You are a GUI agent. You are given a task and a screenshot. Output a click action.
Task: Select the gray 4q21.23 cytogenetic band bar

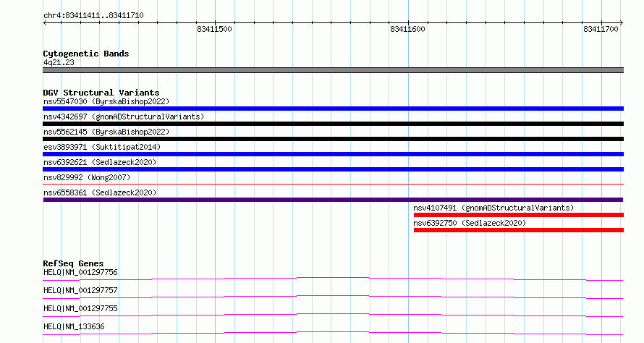click(x=333, y=70)
